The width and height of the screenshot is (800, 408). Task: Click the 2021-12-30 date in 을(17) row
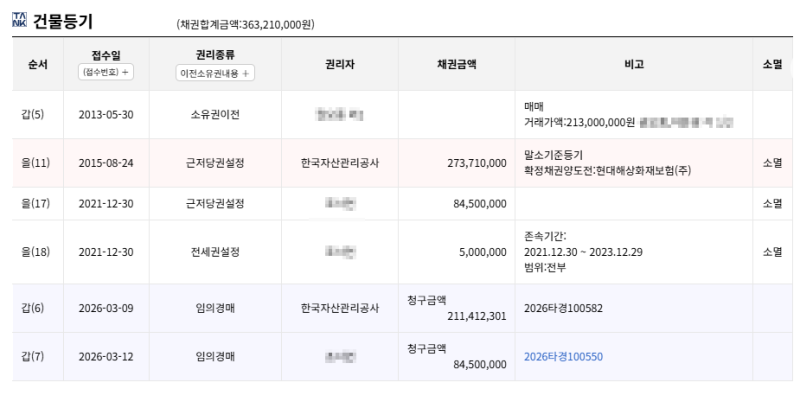coord(106,204)
